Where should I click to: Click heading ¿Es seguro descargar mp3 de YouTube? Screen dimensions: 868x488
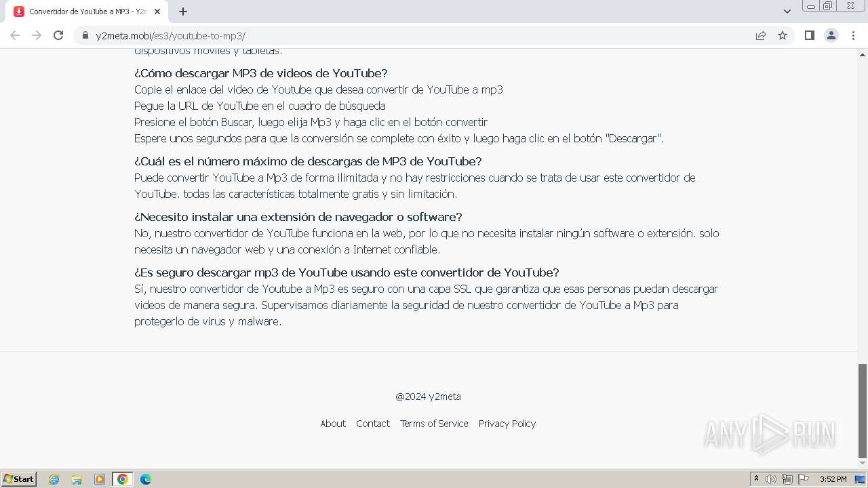(347, 272)
